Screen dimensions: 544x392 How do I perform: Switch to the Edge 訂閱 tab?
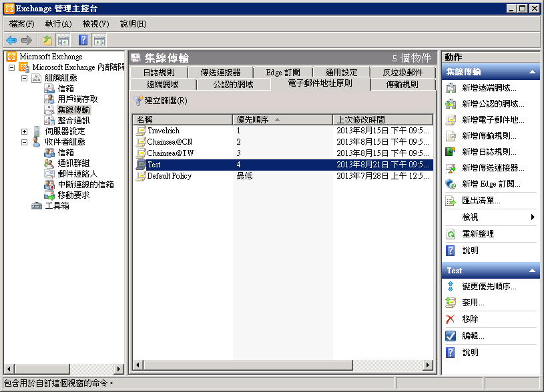283,73
